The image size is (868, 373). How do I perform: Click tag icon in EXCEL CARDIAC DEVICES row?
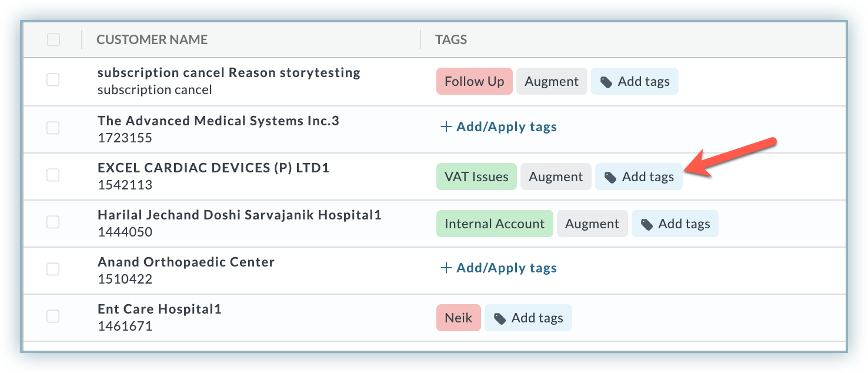point(610,177)
